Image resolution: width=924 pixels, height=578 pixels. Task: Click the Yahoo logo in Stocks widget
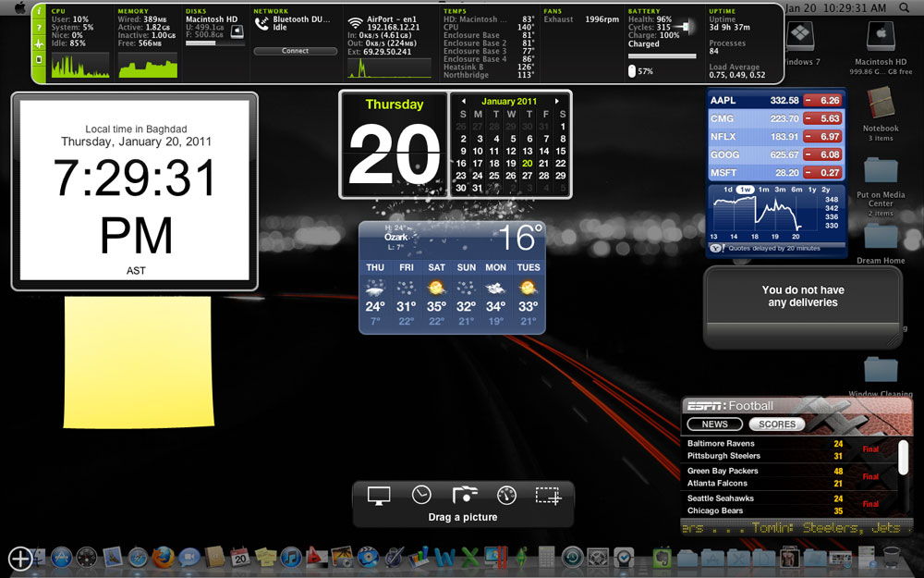pos(715,248)
